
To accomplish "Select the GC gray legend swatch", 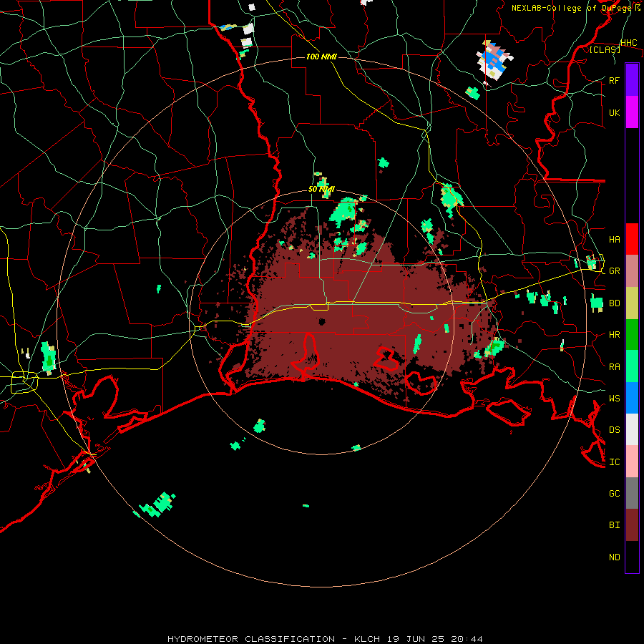I will tap(632, 493).
